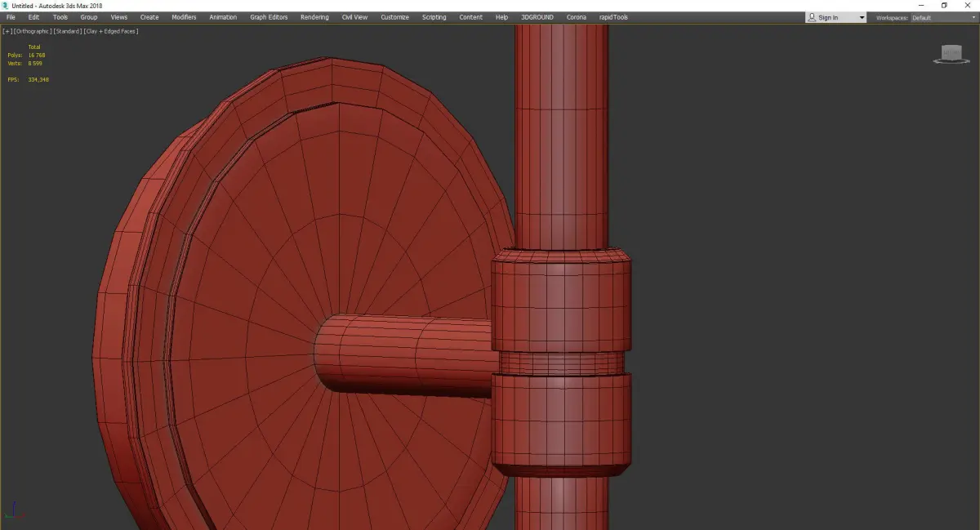Open the Tools menu
Screen dimensions: 980x530
coord(60,17)
